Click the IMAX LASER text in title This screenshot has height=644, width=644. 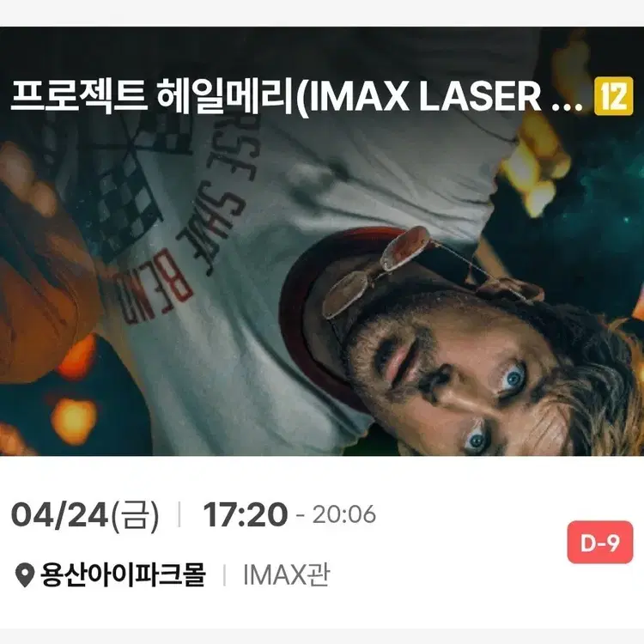tap(424, 97)
